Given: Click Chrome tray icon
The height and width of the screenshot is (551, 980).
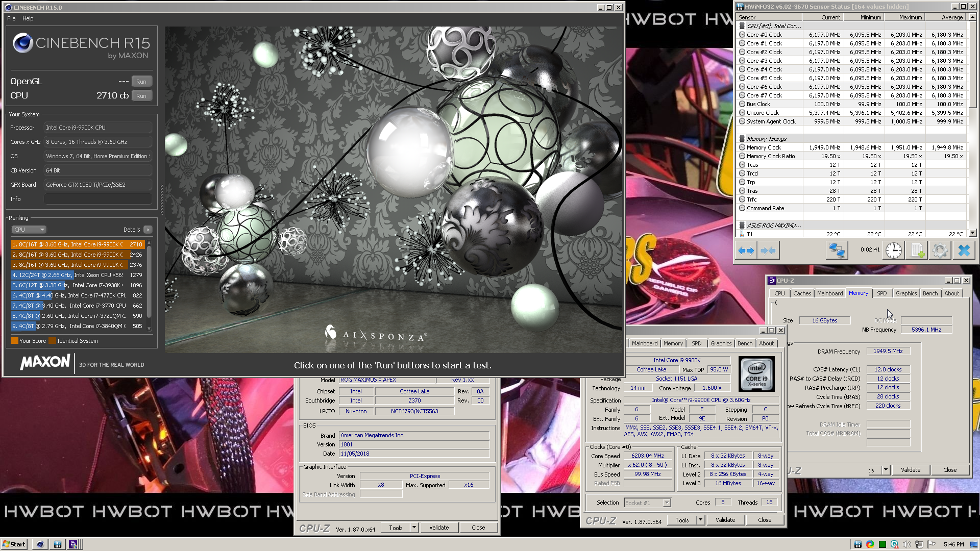Looking at the screenshot, I should tap(870, 544).
